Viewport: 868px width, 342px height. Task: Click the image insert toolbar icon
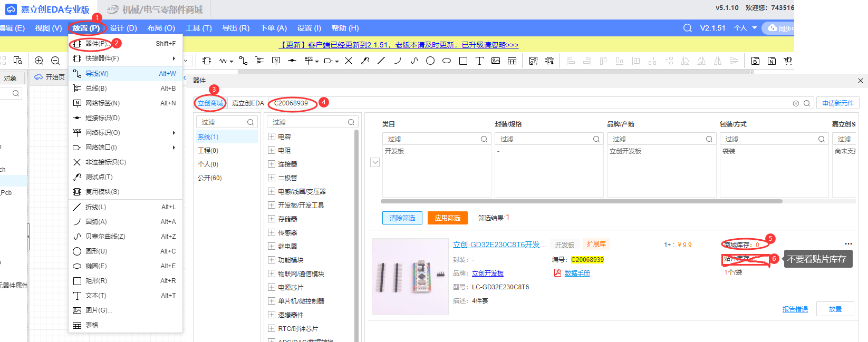coord(496,61)
